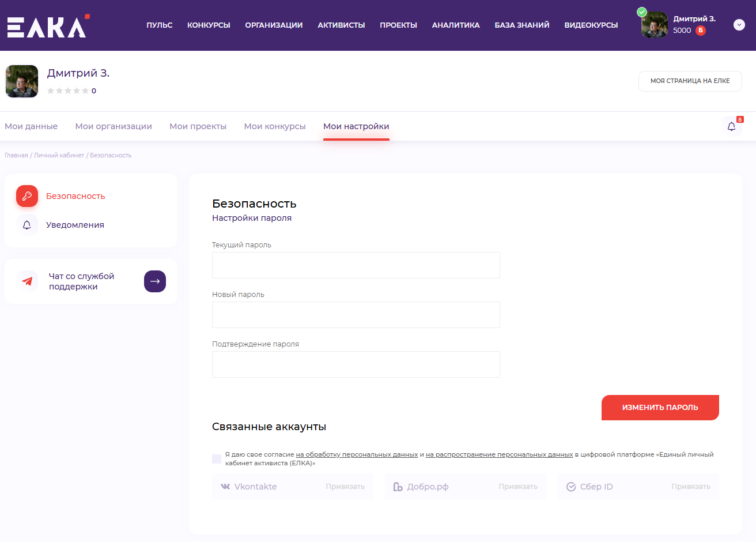Tick the personal data consent checkbox
756x542 pixels.
[x=217, y=459]
